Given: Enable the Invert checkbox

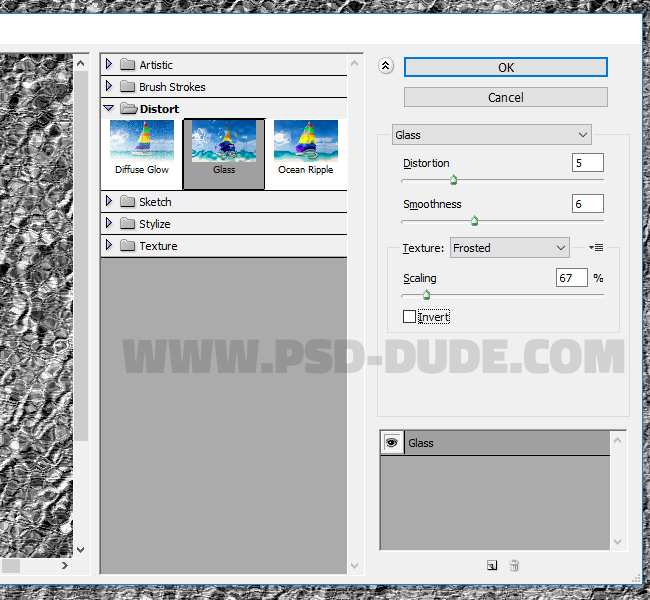Looking at the screenshot, I should pos(409,316).
